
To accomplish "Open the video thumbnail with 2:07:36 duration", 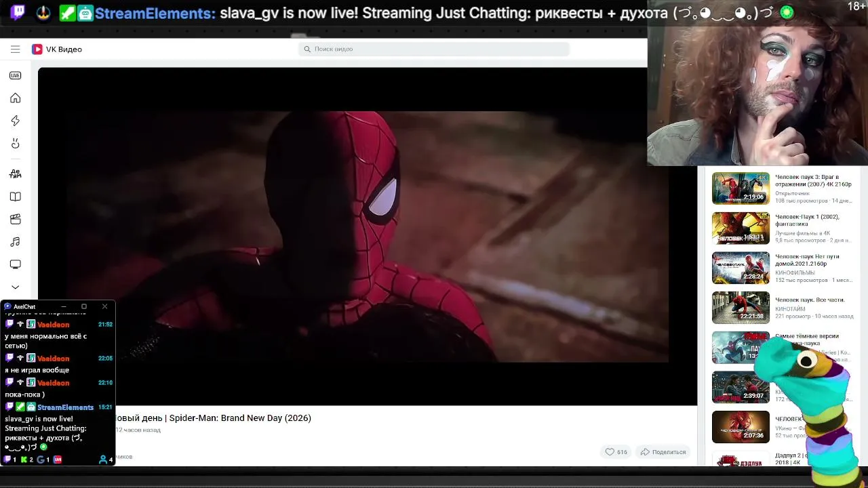I will [741, 427].
